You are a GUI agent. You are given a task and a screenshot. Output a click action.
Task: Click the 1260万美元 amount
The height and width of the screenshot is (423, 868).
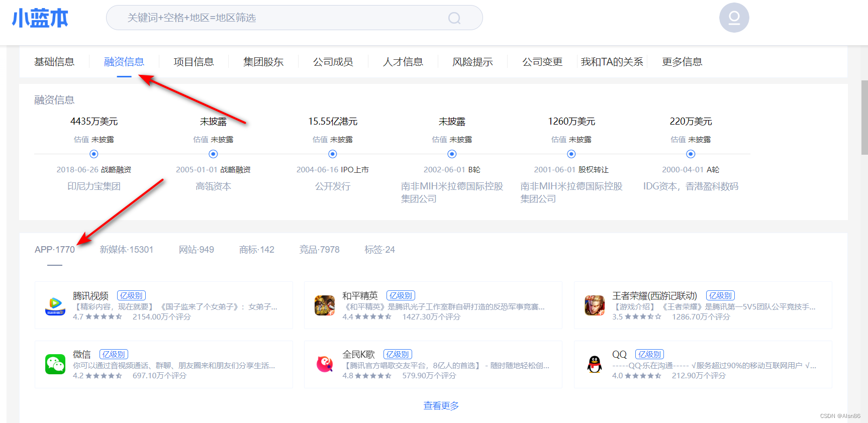pyautogui.click(x=571, y=122)
